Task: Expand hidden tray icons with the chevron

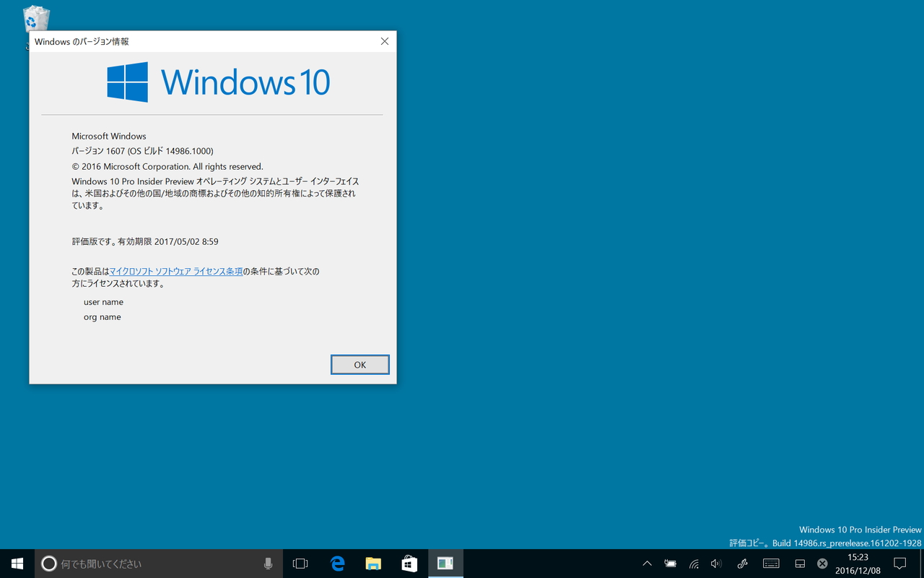Action: 647,563
